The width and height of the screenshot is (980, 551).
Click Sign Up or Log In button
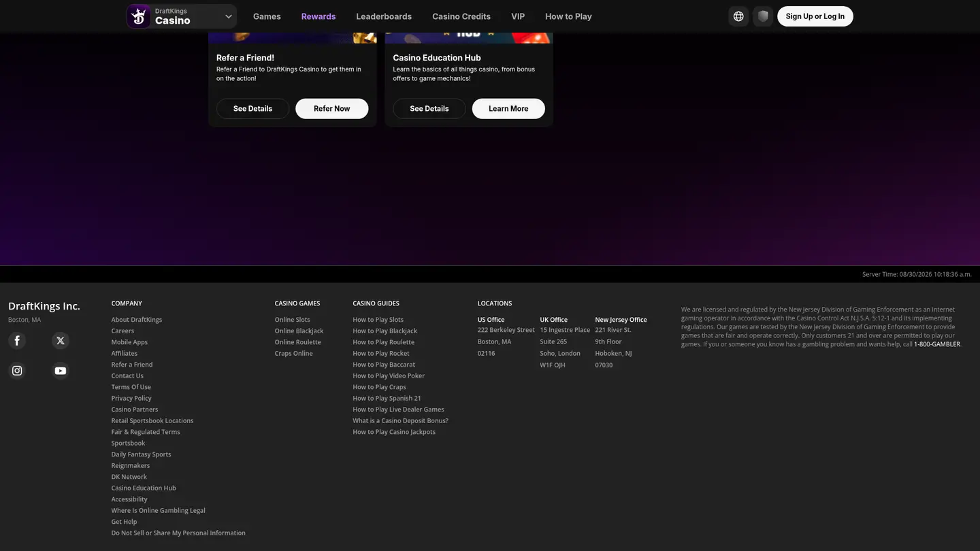coord(815,16)
